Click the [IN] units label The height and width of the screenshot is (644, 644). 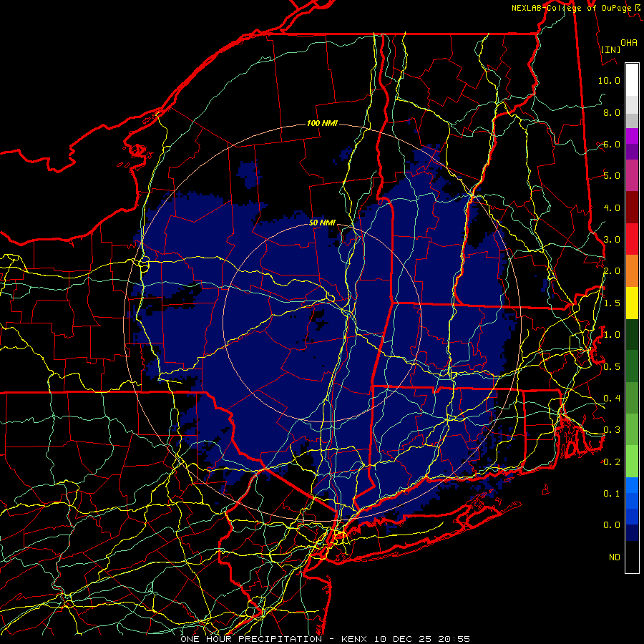pyautogui.click(x=610, y=49)
